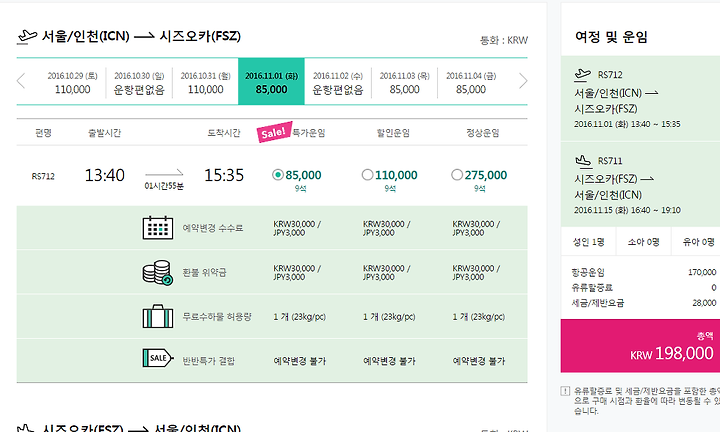Click the 예약변경 수수료 row label
720x432 pixels.
213,228
